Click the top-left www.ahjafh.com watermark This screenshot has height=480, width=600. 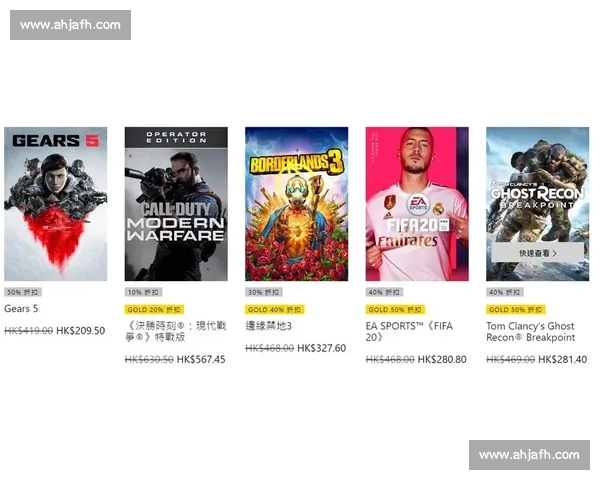tap(70, 25)
